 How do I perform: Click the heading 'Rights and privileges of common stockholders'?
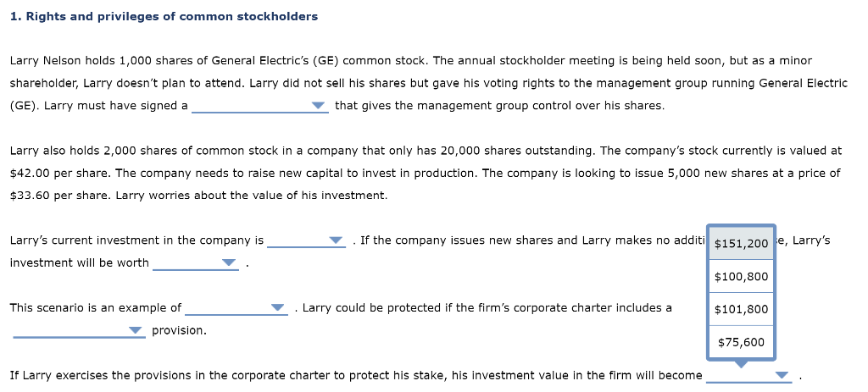click(172, 16)
